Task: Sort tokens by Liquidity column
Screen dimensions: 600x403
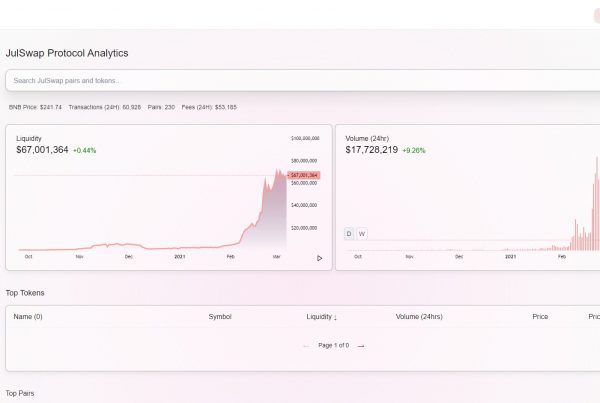Action: [x=321, y=317]
